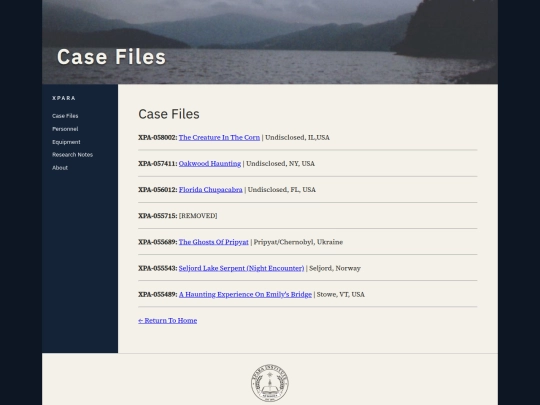This screenshot has width=540, height=405.
Task: Click the Undisclosed, FL, USA location text
Action: tap(282, 190)
